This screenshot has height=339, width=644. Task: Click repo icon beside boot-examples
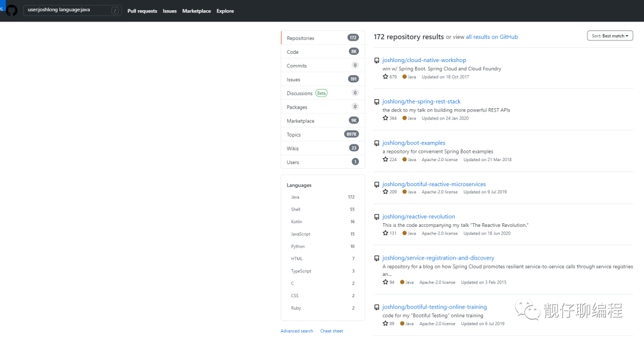377,143
